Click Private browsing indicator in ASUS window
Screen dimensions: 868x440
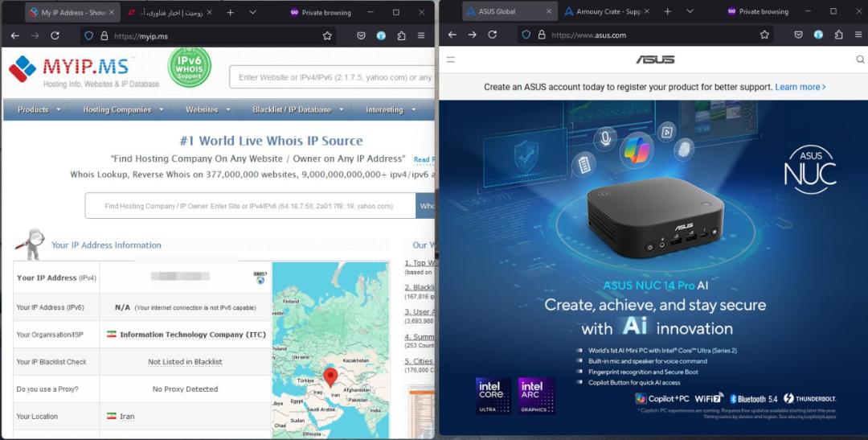click(x=758, y=11)
